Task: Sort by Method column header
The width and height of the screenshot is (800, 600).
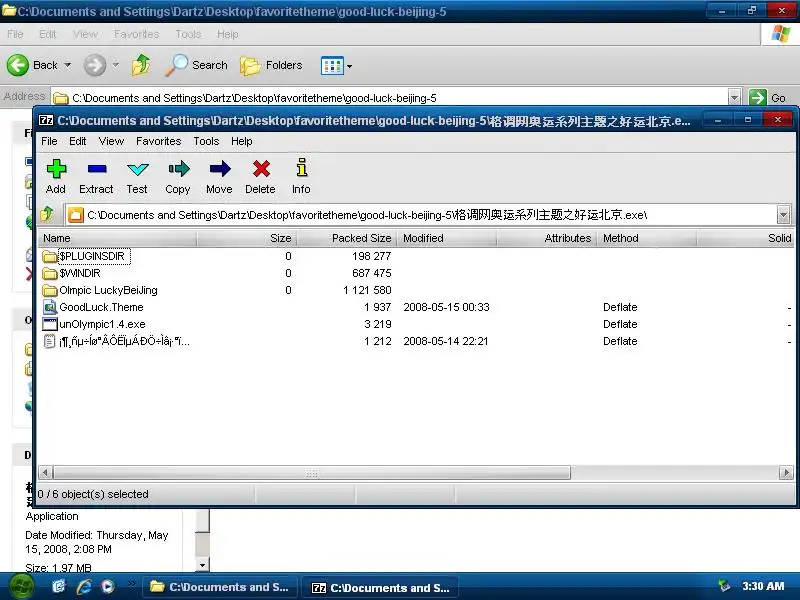Action: click(x=647, y=238)
